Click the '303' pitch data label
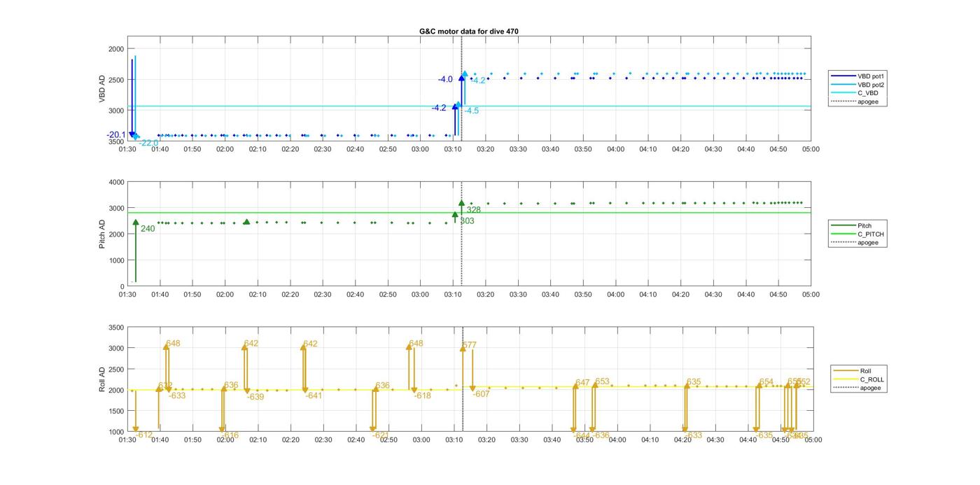Screen dimensions: 980x485 [467, 221]
